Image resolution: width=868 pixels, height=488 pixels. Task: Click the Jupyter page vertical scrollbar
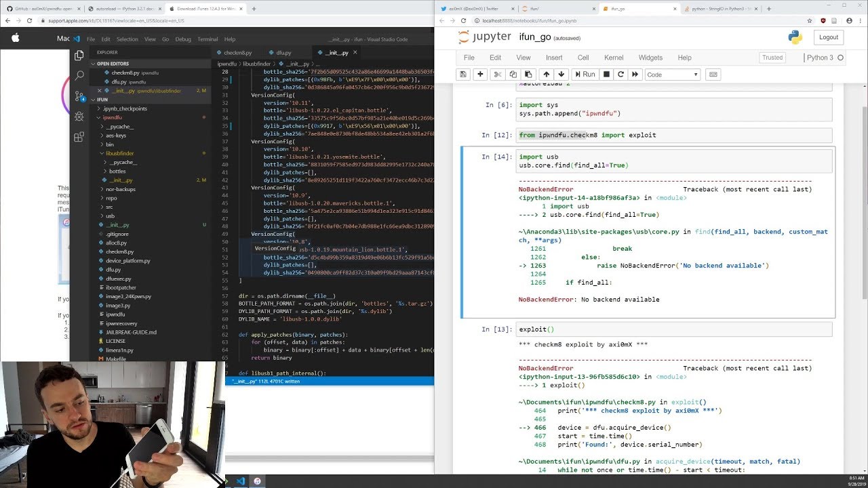click(x=863, y=203)
